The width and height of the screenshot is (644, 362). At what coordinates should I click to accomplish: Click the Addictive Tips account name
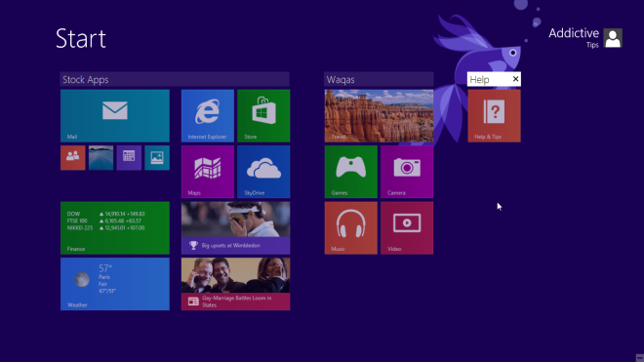(574, 37)
